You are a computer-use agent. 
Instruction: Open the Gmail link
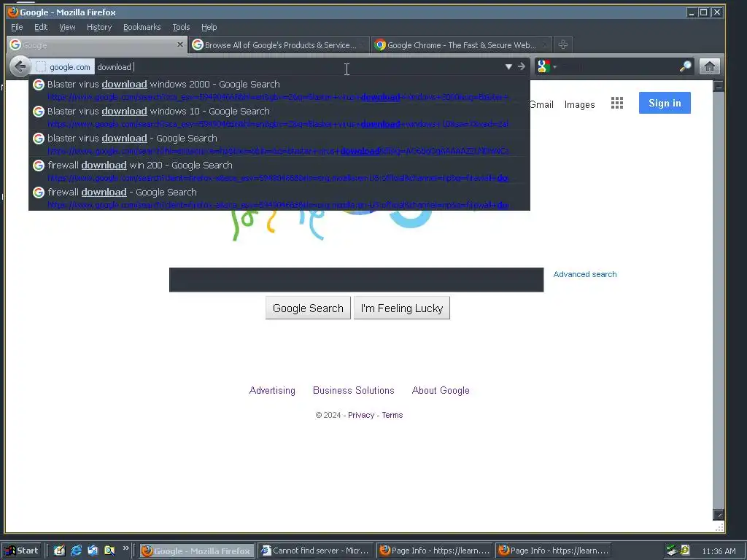coord(542,104)
